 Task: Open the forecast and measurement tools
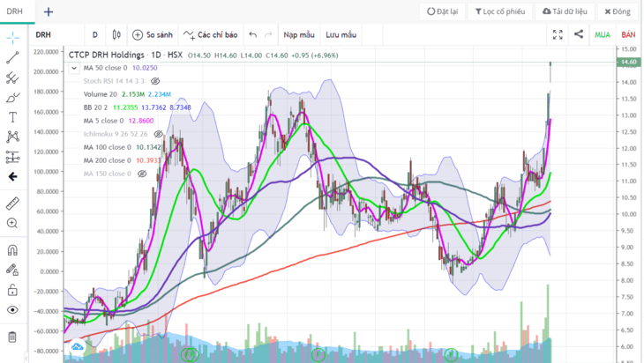click(12, 157)
